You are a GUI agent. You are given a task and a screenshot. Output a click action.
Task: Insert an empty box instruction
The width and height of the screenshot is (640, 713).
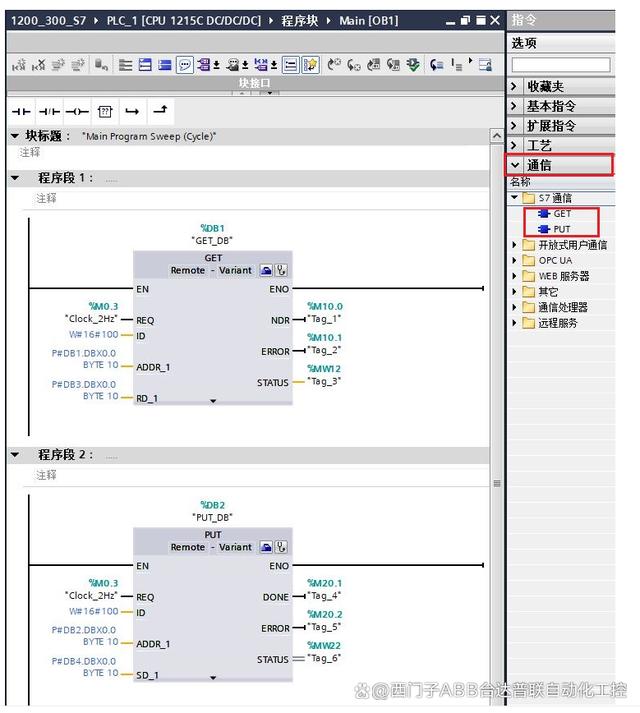[x=105, y=111]
